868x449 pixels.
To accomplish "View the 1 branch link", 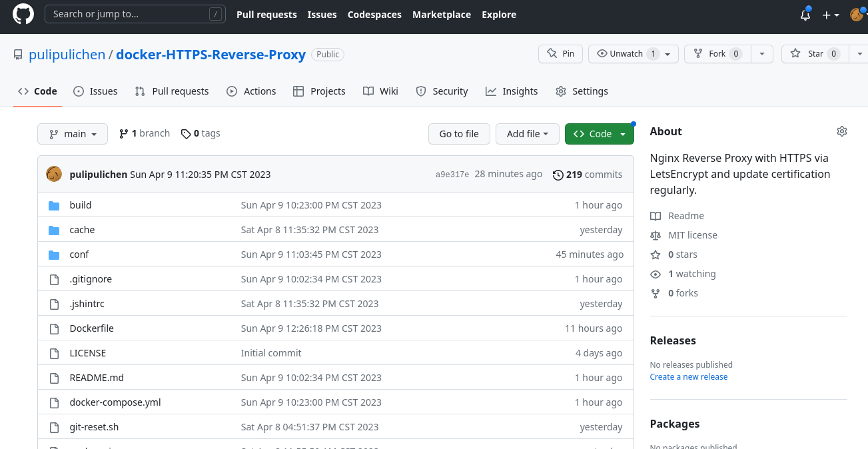I will [x=145, y=133].
